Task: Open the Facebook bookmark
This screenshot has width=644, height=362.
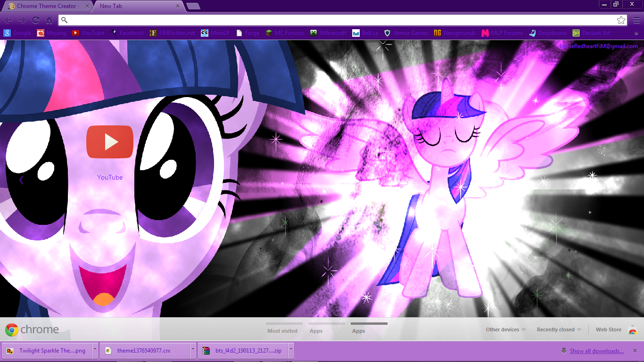Action: point(127,33)
